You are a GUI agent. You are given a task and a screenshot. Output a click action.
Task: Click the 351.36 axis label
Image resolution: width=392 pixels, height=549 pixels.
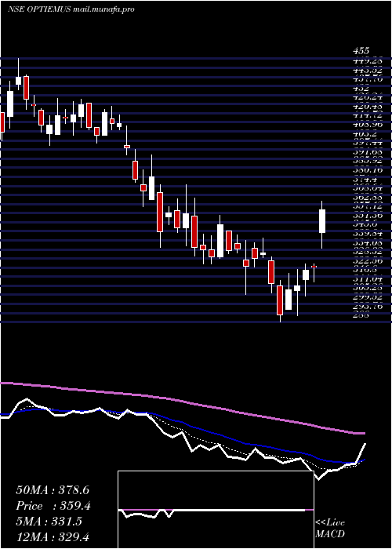pyautogui.click(x=368, y=216)
